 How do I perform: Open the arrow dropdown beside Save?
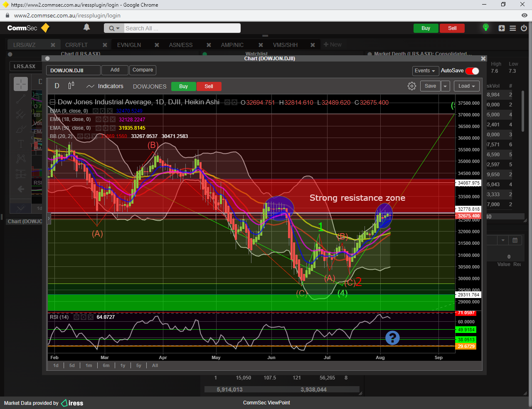point(445,86)
